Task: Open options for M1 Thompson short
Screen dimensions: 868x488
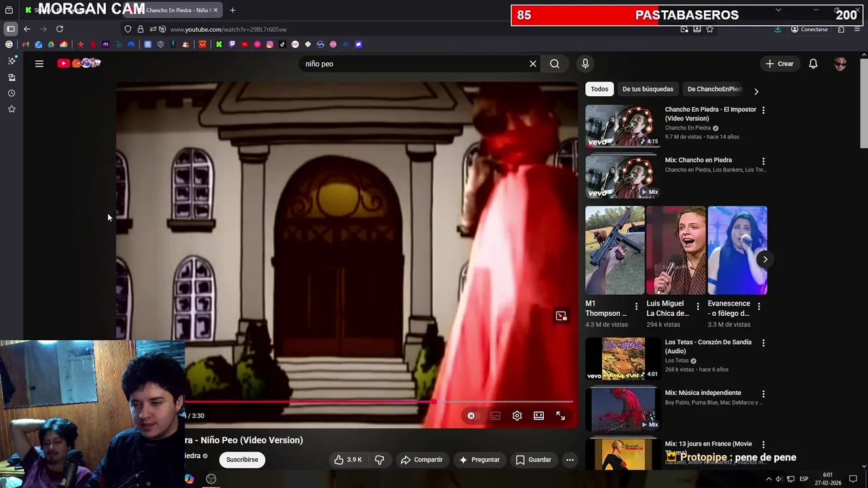Action: (x=636, y=306)
